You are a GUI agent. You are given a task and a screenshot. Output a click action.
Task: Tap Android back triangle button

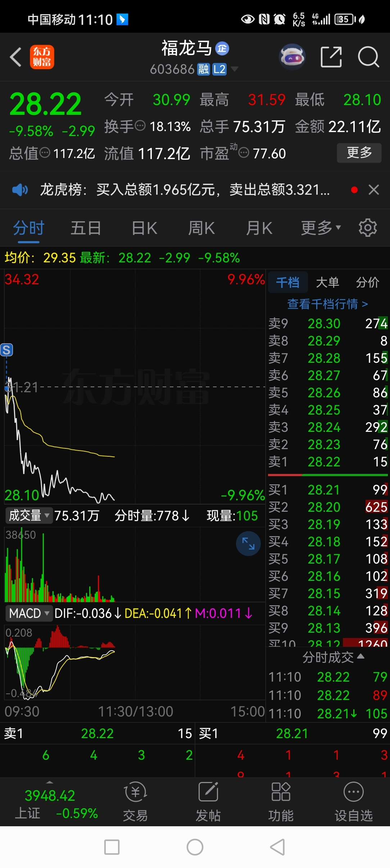tap(278, 847)
